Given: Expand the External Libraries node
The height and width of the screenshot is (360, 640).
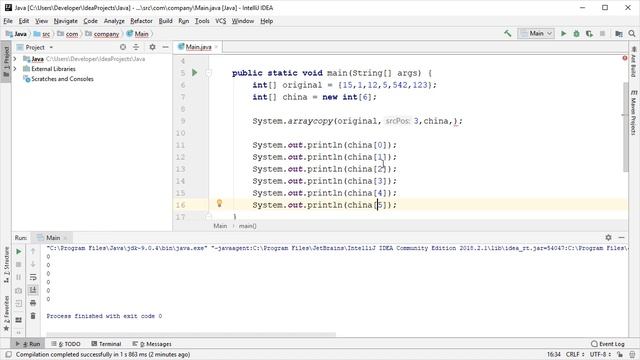Looking at the screenshot, I should tap(15, 69).
